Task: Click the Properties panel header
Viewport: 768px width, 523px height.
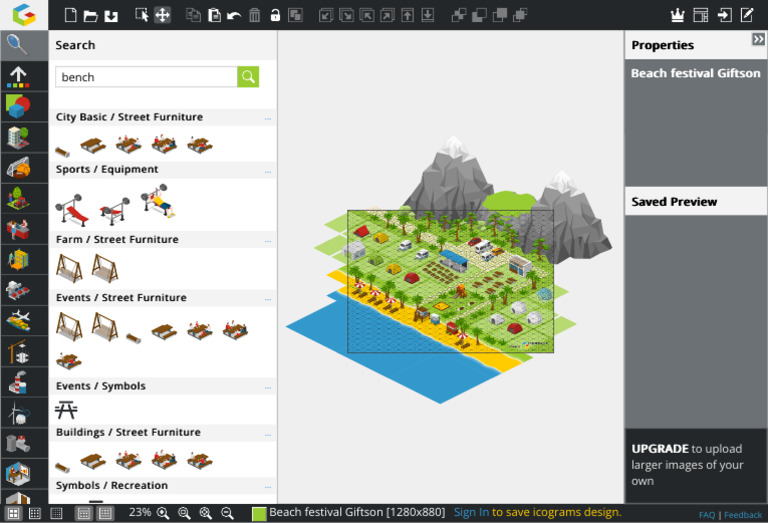Action: pos(696,45)
